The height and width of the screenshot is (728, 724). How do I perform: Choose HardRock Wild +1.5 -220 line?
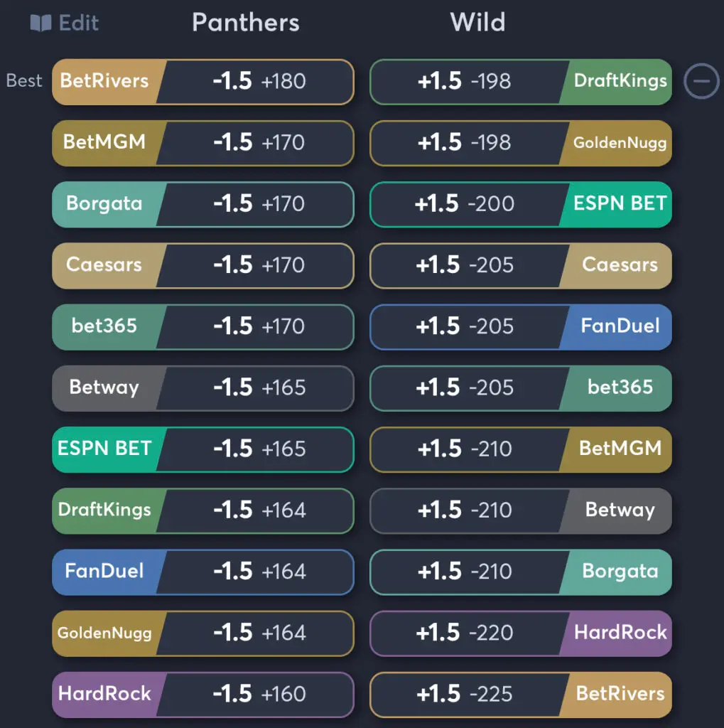[521, 633]
